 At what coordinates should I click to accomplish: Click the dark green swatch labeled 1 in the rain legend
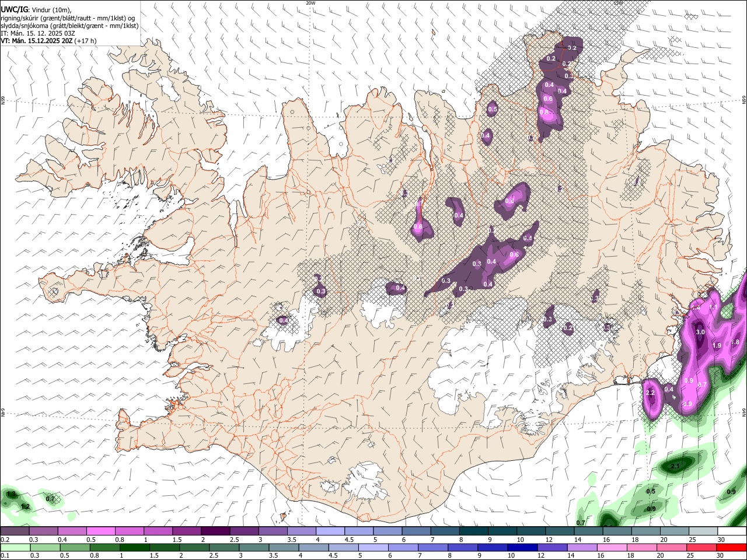(x=134, y=547)
